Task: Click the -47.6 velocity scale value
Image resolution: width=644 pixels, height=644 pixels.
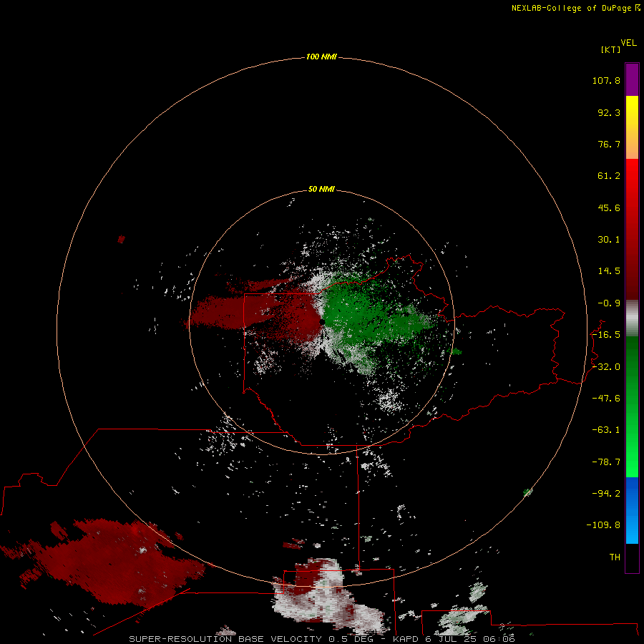Action: pyautogui.click(x=606, y=399)
